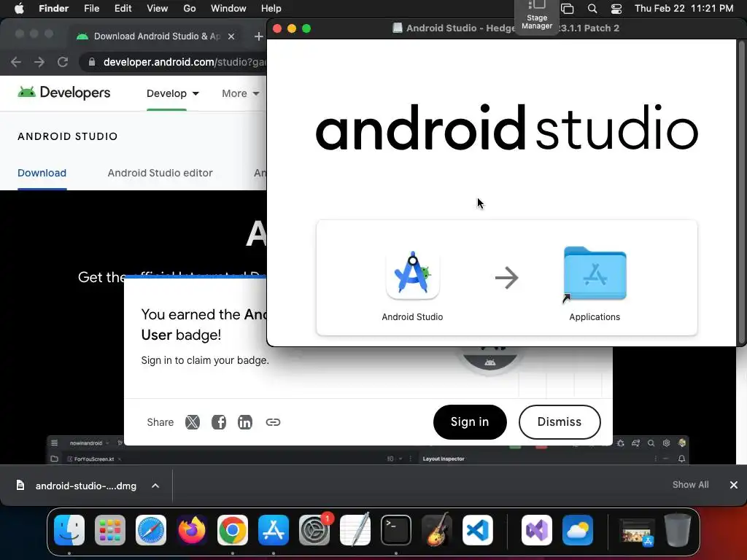
Task: Open the Finder menu
Action: coord(53,9)
